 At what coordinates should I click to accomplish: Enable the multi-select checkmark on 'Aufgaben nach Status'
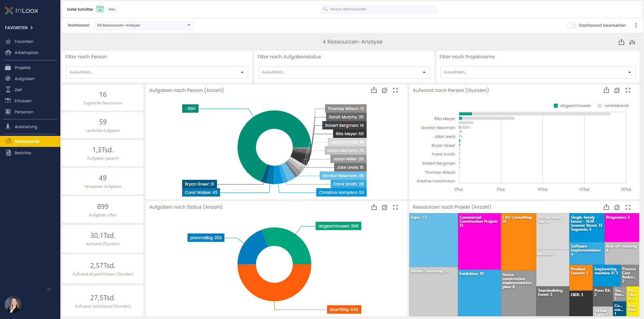tap(385, 207)
